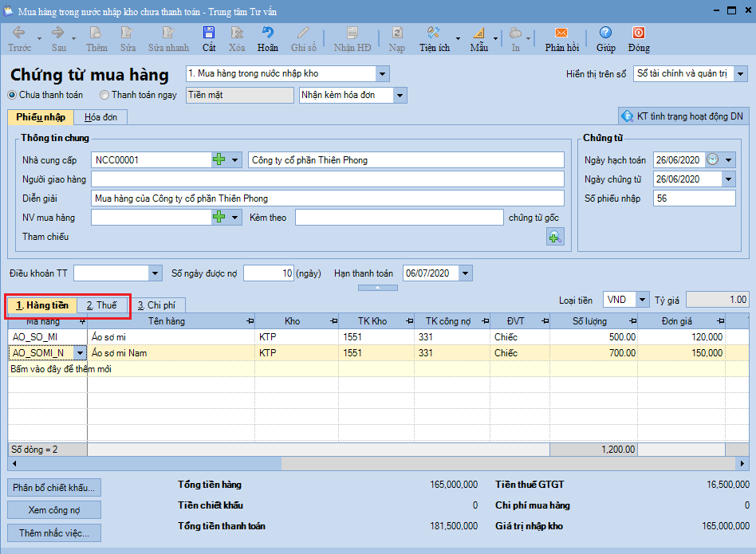Reload data with the Nạp icon
Screen dimensions: 756x554
tap(397, 33)
